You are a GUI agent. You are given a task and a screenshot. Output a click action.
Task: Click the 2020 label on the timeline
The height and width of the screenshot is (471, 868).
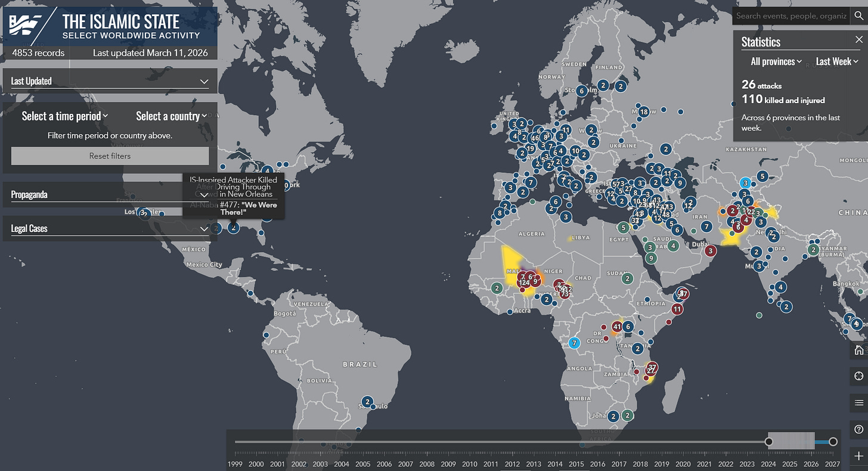683,464
